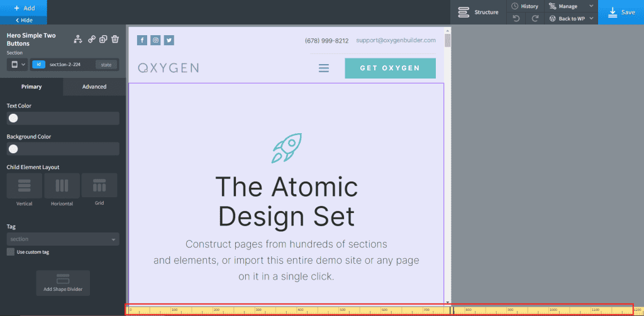The image size is (644, 316).
Task: Click the undo arrow icon
Action: pyautogui.click(x=516, y=18)
